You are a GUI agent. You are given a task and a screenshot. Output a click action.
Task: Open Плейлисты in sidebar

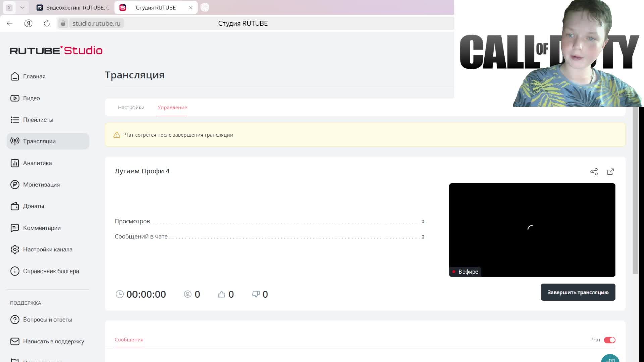click(x=38, y=120)
